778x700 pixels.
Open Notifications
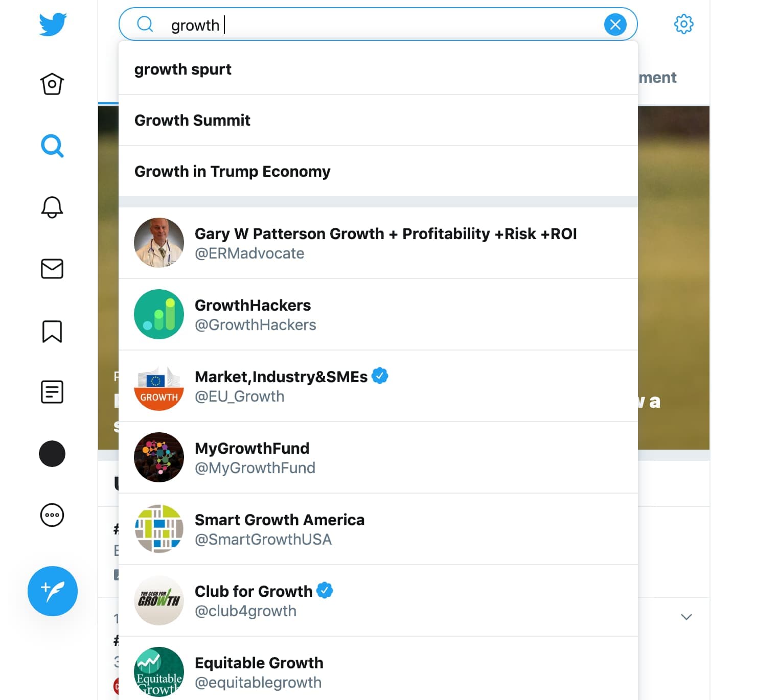coord(52,207)
